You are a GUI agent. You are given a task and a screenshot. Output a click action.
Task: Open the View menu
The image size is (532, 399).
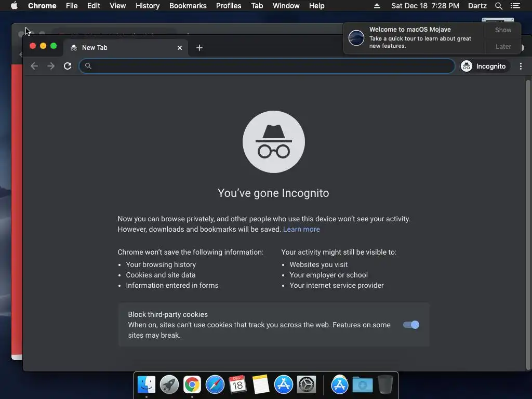tap(118, 6)
